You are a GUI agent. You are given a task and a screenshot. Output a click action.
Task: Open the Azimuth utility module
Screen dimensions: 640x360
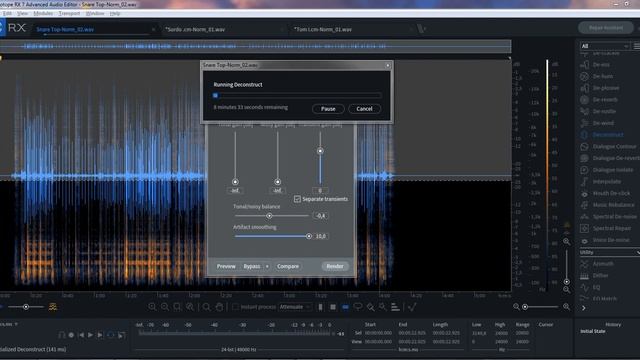pos(603,264)
